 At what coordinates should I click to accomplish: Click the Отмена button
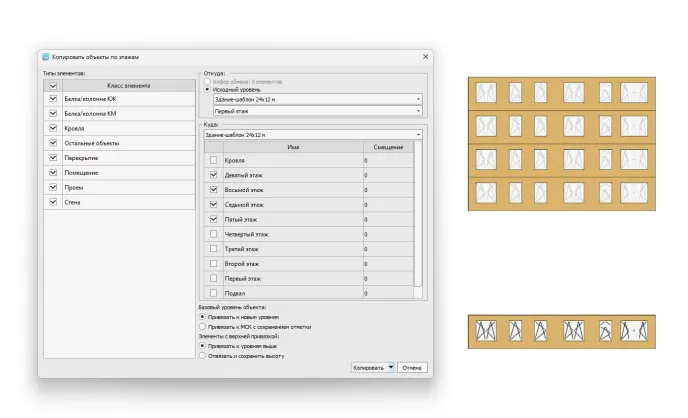412,367
